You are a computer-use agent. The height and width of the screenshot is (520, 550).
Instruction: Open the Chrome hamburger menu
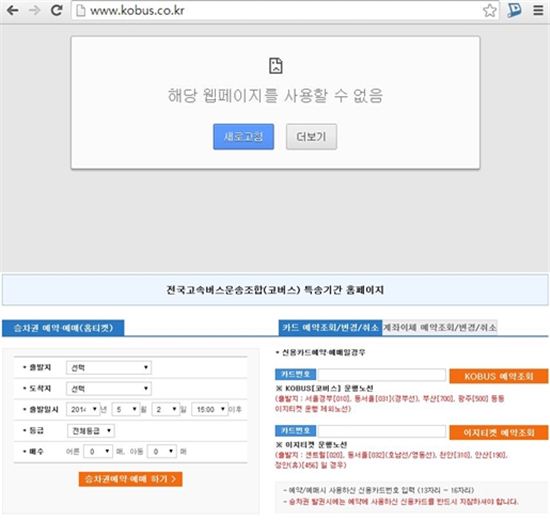point(538,11)
